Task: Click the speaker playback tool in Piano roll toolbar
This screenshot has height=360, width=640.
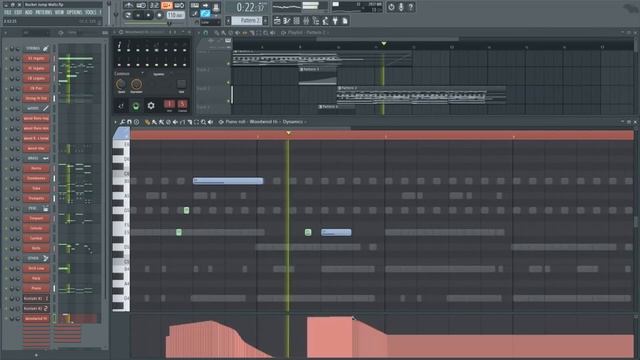Action: (x=211, y=122)
